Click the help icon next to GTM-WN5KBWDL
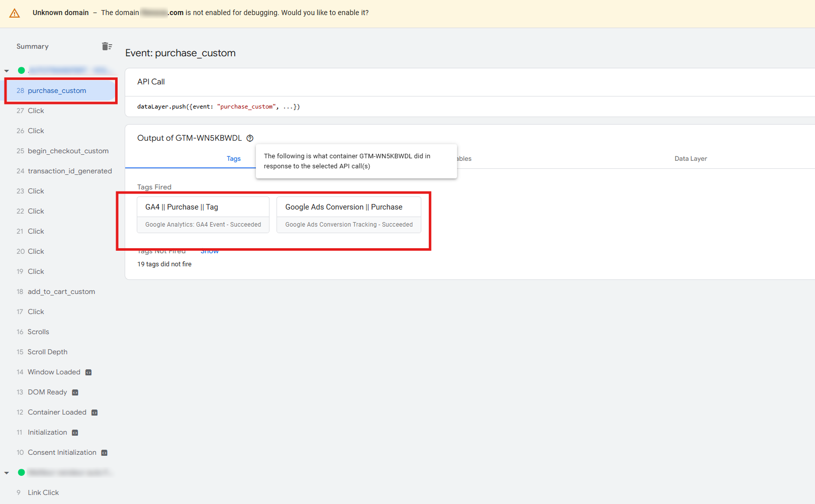Screen dimensions: 815x504 click(x=250, y=138)
